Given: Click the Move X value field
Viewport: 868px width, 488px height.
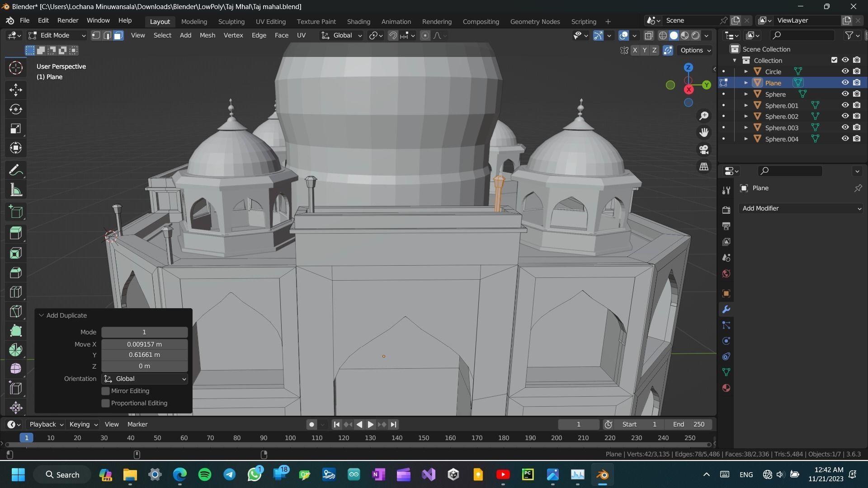Looking at the screenshot, I should 144,344.
